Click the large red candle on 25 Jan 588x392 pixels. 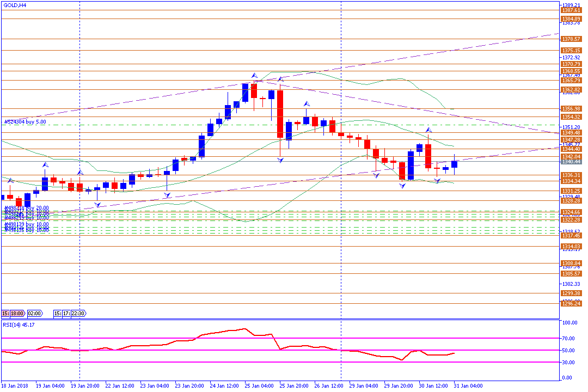point(280,114)
